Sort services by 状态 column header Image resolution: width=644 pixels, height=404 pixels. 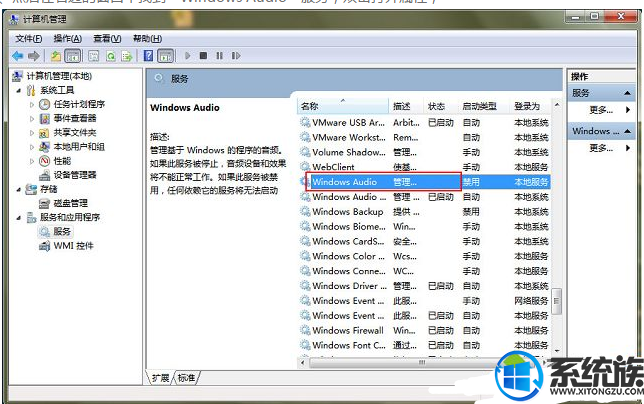pos(441,106)
